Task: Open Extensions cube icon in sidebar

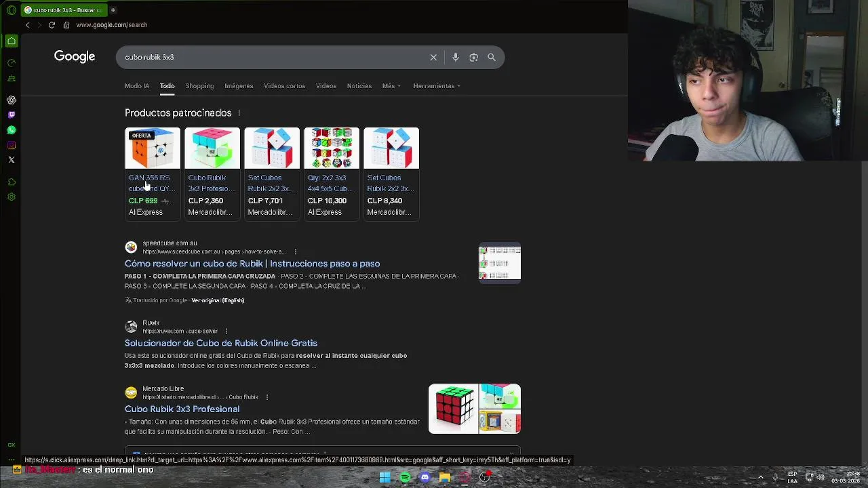Action: (x=12, y=182)
